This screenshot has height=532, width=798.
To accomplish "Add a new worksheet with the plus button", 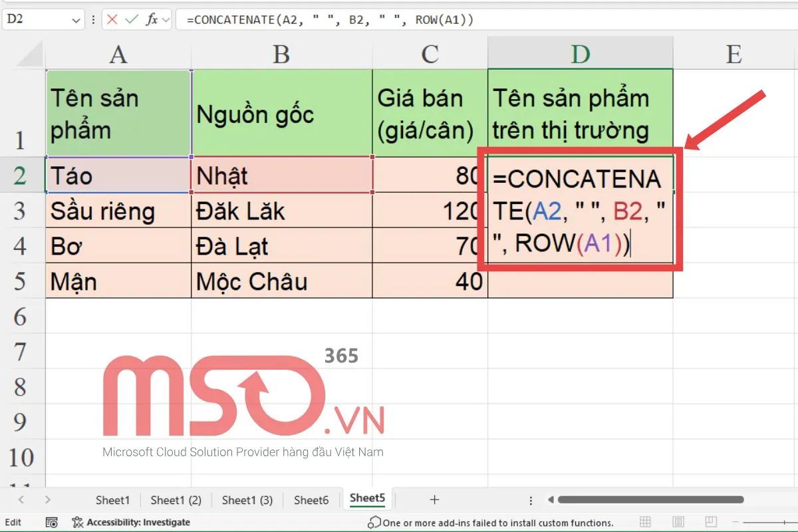I will (x=434, y=499).
